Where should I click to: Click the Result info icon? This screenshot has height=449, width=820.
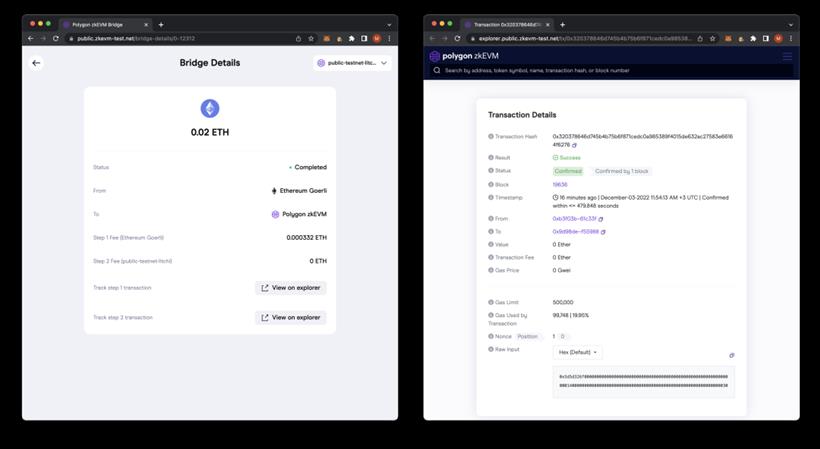click(x=491, y=157)
